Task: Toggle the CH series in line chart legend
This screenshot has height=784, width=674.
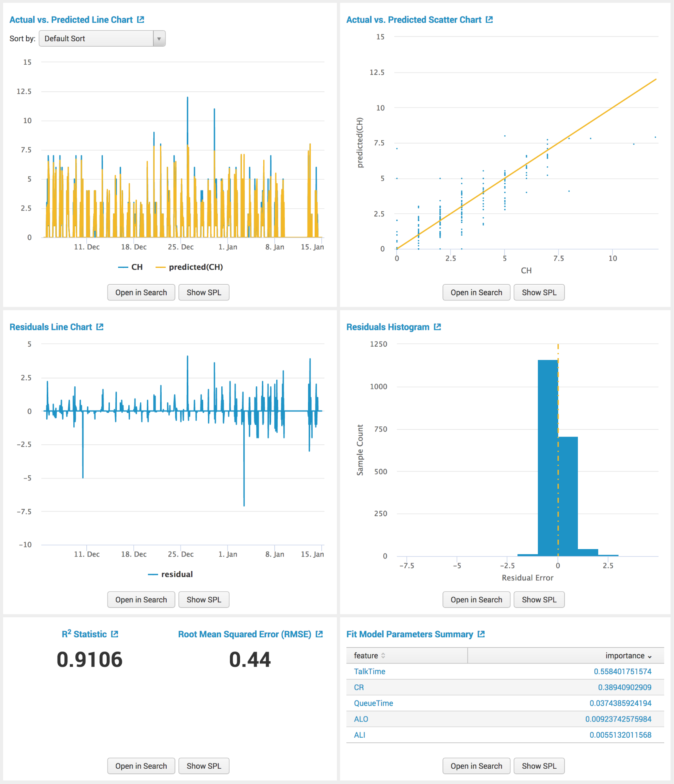Action: point(131,267)
